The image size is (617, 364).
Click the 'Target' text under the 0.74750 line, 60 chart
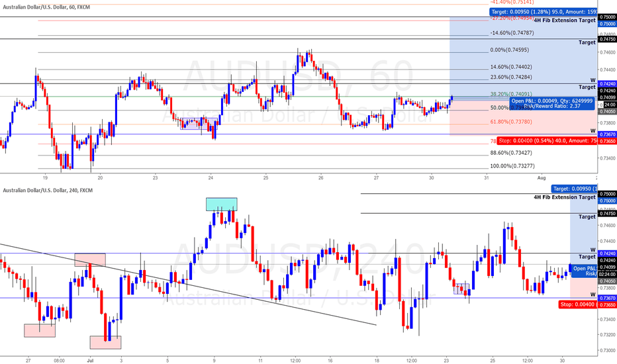[x=587, y=42]
